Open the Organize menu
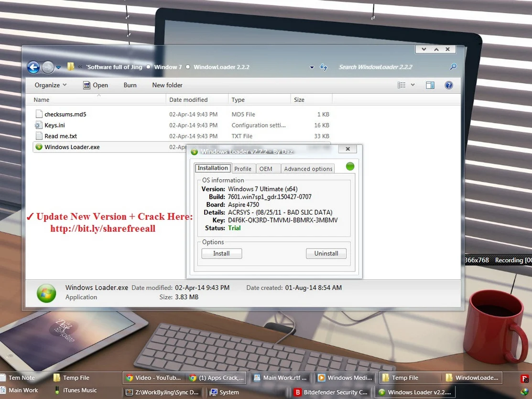532x399 pixels. pos(50,85)
